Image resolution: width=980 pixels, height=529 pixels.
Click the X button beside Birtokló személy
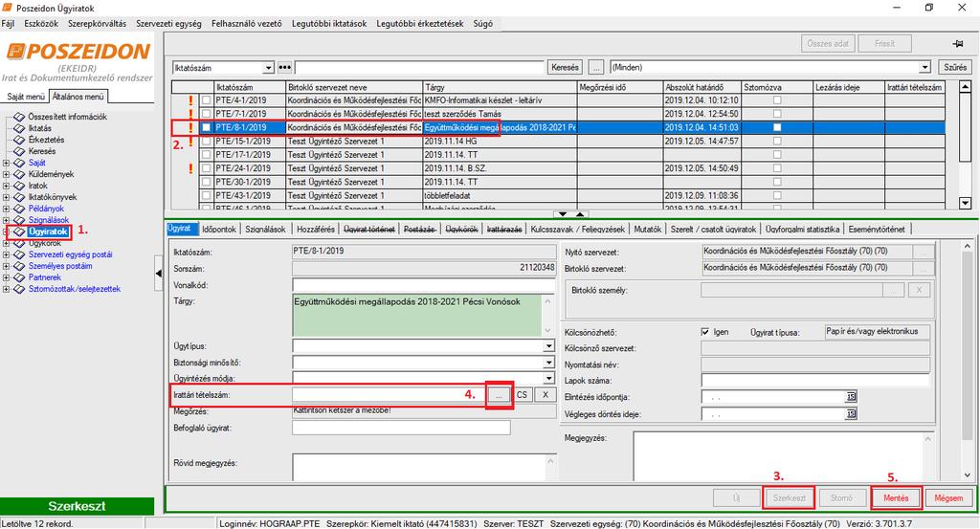919,291
